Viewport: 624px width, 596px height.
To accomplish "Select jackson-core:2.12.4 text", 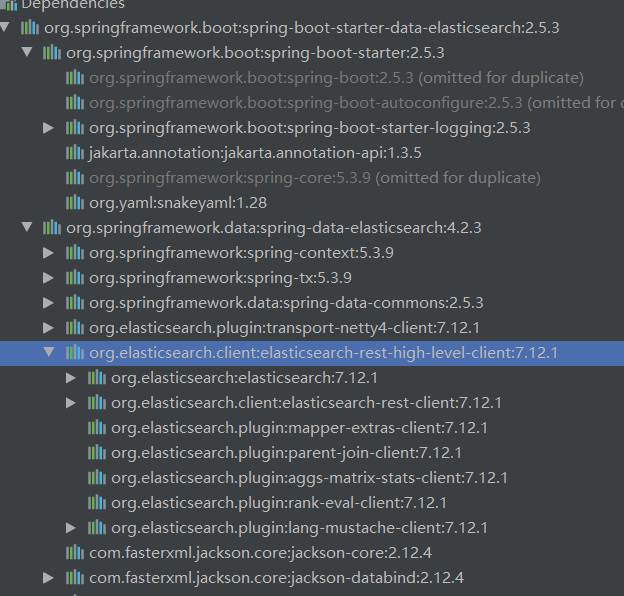I will pos(260,553).
